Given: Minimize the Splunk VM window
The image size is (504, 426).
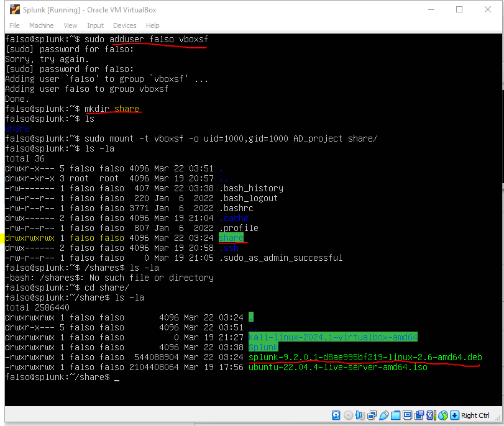Looking at the screenshot, I should [x=431, y=10].
